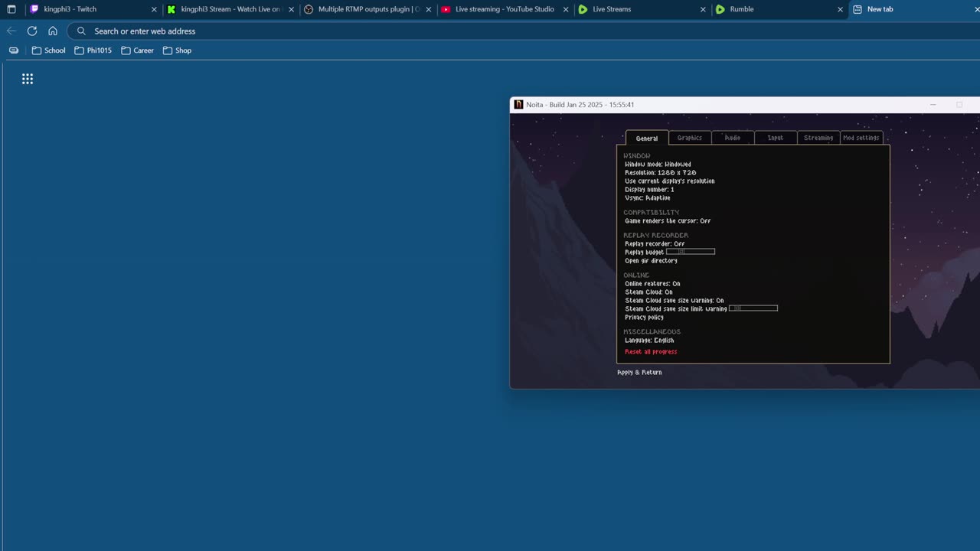
Task: Open the Input settings tab in Noita
Action: (x=776, y=138)
